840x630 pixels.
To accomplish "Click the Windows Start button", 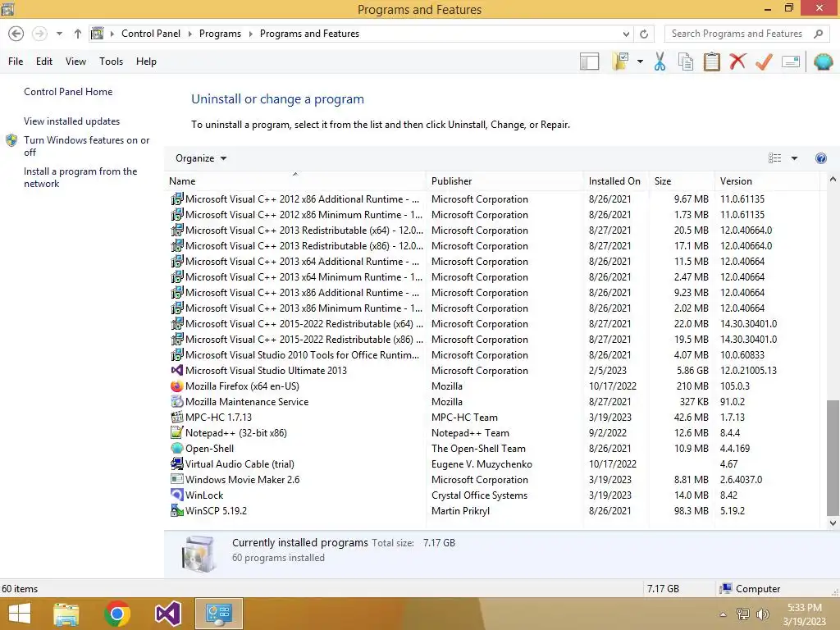I will [20, 614].
